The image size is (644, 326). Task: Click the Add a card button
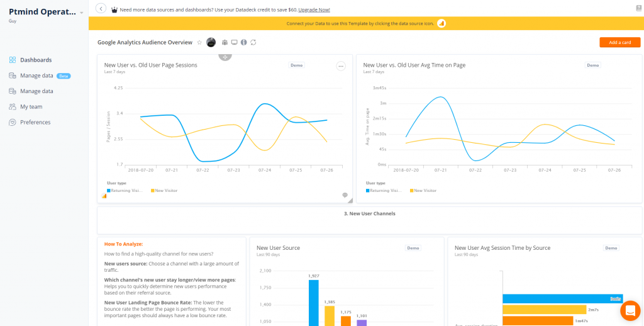click(x=619, y=42)
